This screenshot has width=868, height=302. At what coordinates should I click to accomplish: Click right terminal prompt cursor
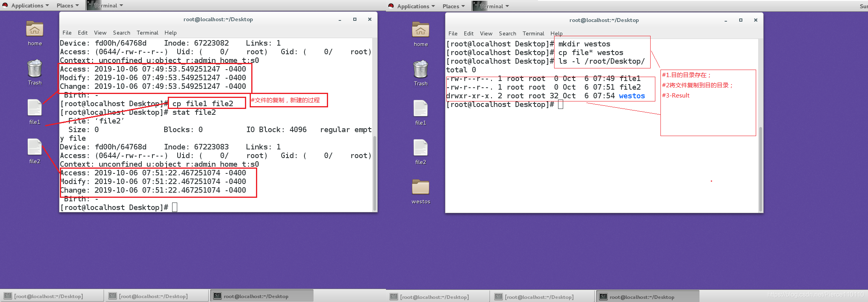pos(561,104)
